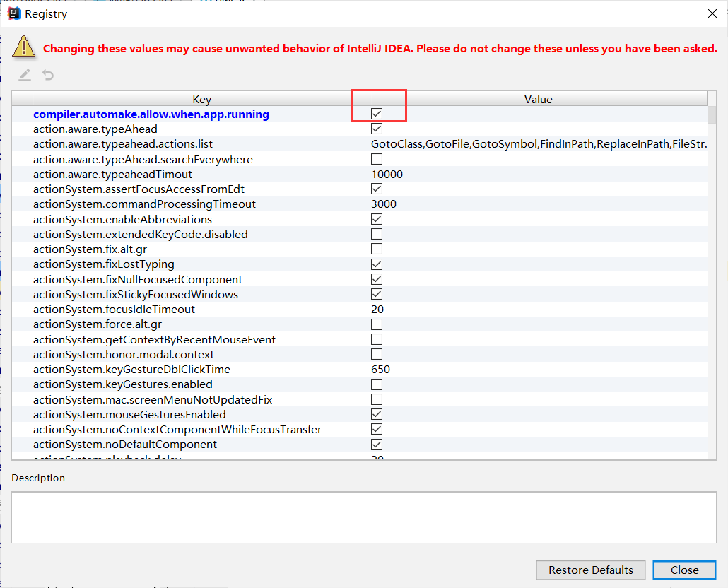Image resolution: width=728 pixels, height=588 pixels.
Task: Select actionSystem.noDefaultComponent key
Action: tap(125, 444)
